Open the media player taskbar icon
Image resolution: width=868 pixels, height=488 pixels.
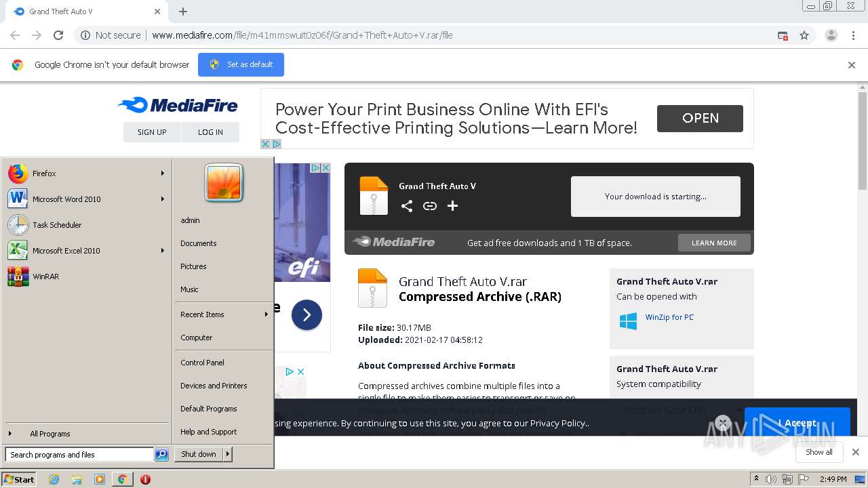tap(100, 479)
